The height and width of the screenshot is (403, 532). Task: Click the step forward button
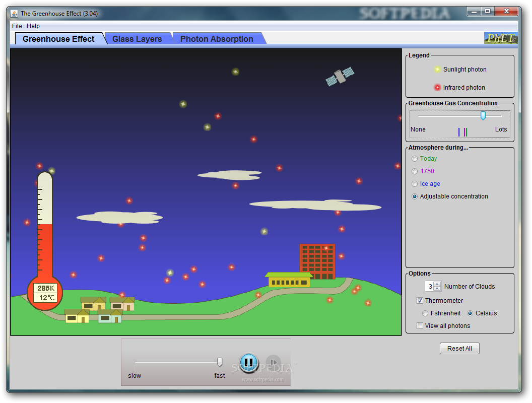[273, 362]
